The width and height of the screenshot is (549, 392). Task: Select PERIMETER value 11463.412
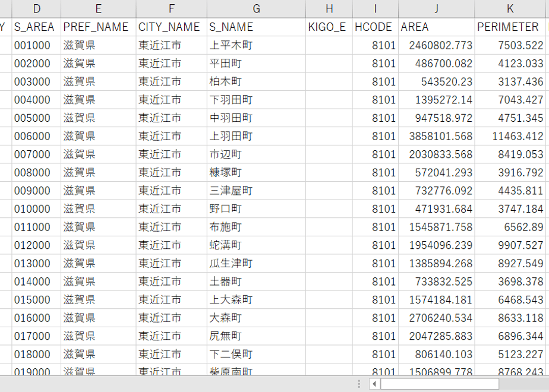510,136
